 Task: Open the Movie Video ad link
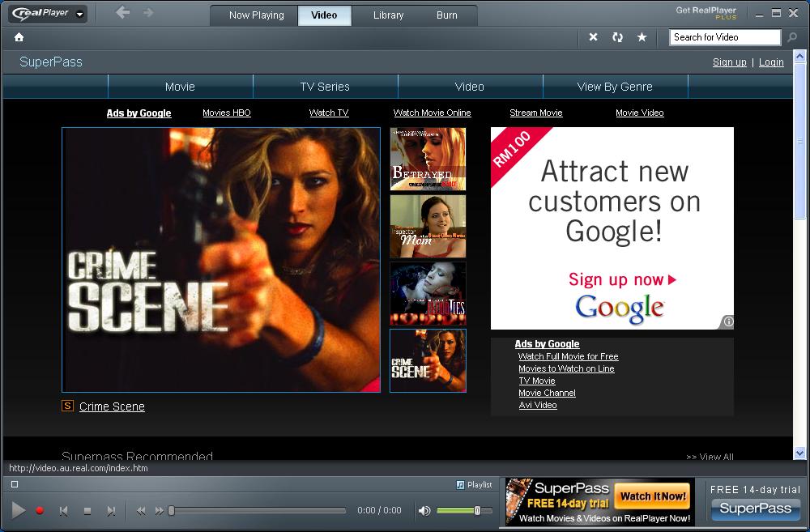point(640,113)
